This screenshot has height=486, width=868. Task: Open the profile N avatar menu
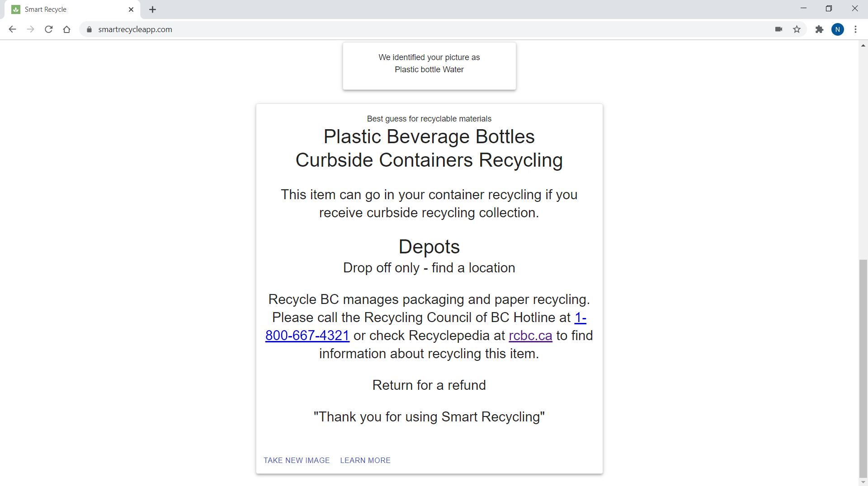837,29
